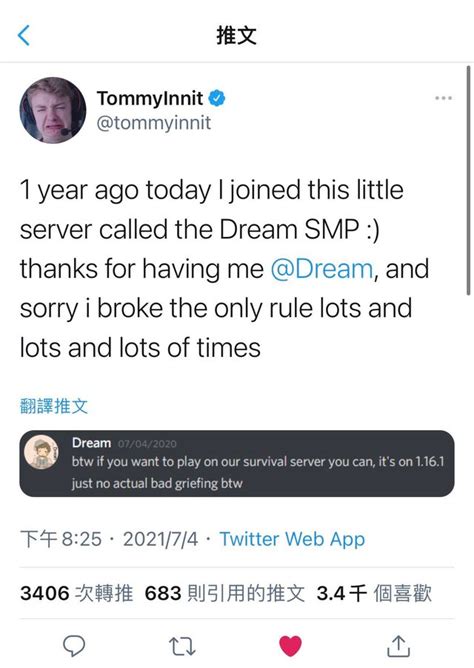Tap the tweet timestamp 下午 8:25
This screenshot has height=668, width=474.
coord(61,539)
